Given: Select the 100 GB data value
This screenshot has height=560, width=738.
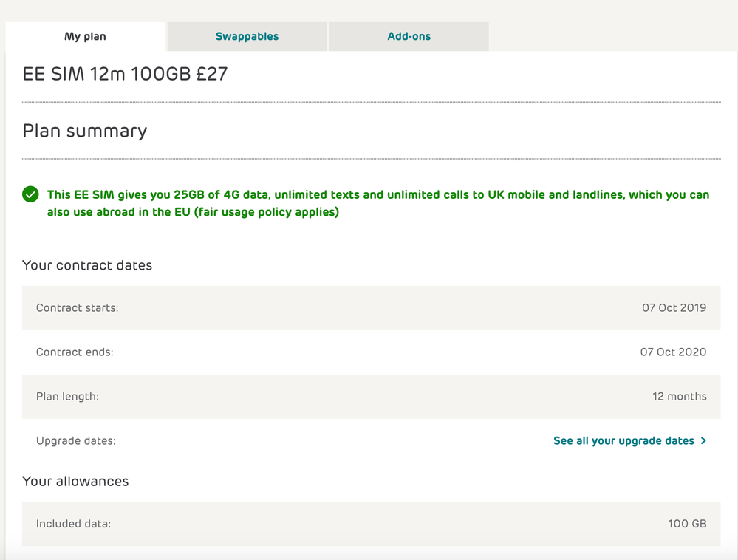Looking at the screenshot, I should (x=687, y=524).
